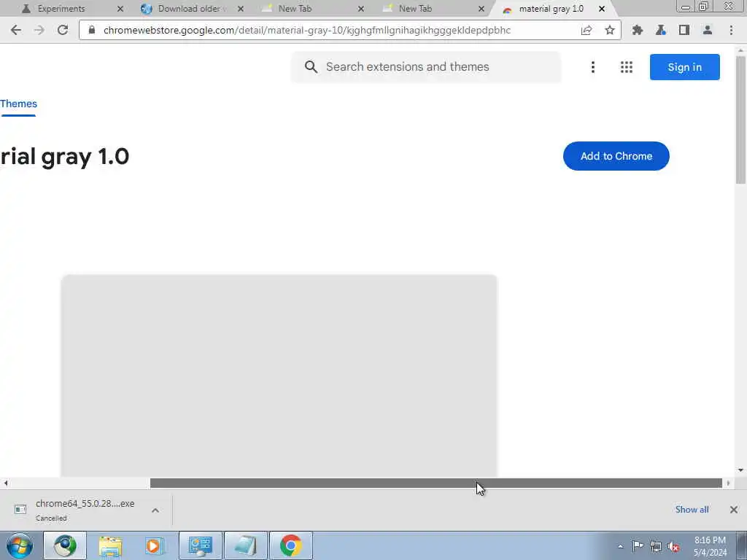
Task: Click the heading material gray 1.0
Action: [65, 156]
